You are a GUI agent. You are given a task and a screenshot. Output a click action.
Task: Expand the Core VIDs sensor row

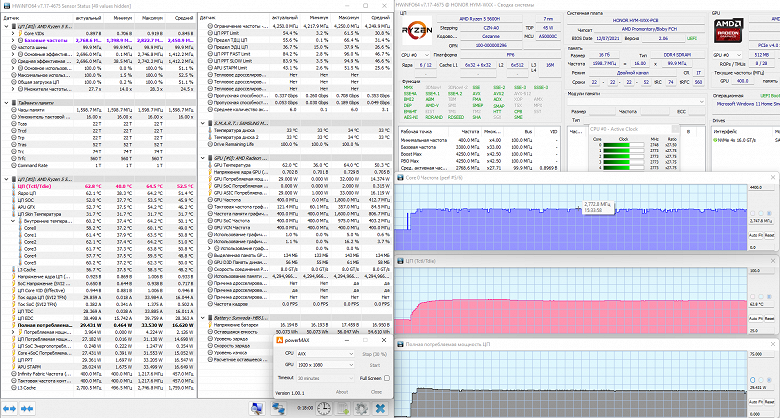click(x=13, y=33)
